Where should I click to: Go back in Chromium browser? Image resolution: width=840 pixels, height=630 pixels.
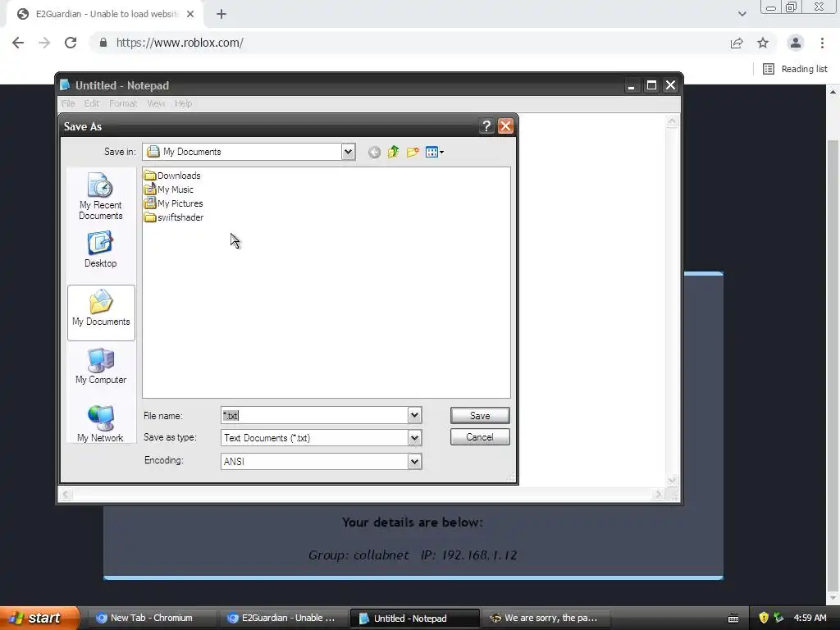coord(18,43)
